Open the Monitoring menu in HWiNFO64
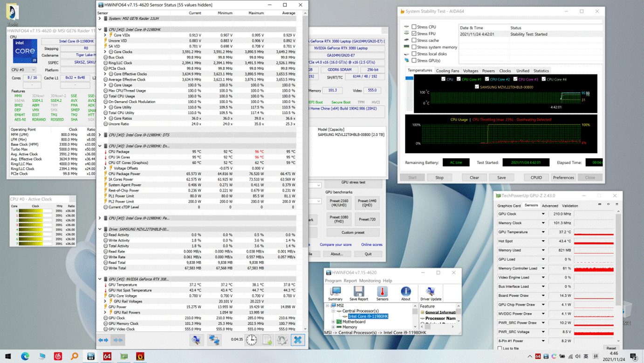The height and width of the screenshot is (363, 644). (x=370, y=281)
